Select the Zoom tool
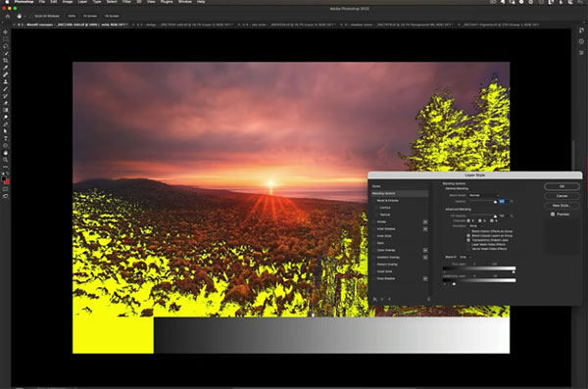The width and height of the screenshot is (588, 389). (x=5, y=160)
